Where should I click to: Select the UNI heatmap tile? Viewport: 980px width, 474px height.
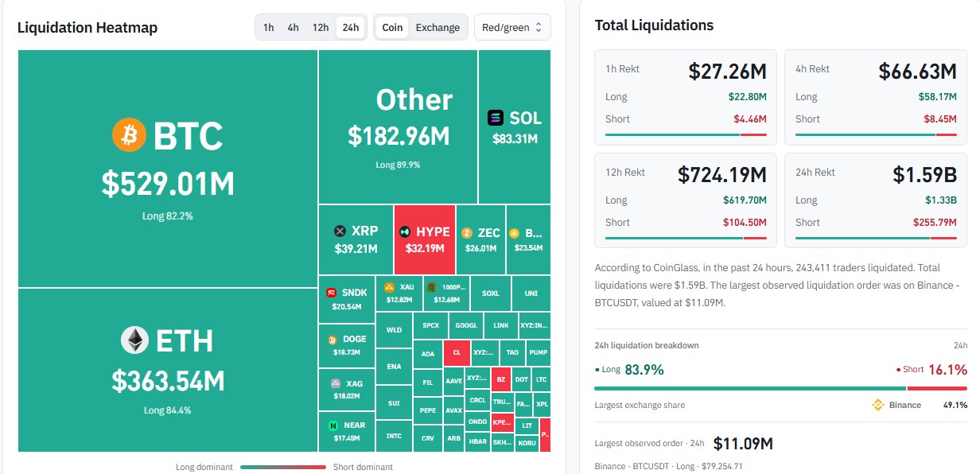click(x=531, y=293)
